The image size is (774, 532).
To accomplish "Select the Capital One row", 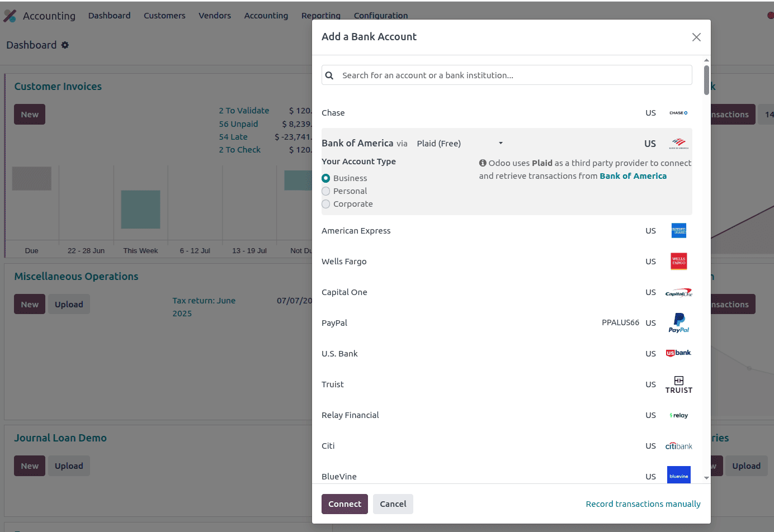I will point(507,292).
